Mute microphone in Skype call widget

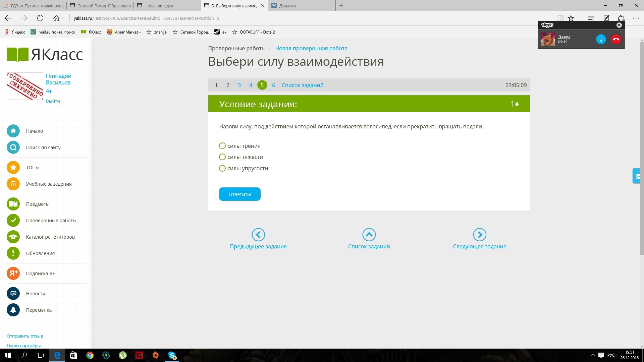pyautogui.click(x=601, y=39)
